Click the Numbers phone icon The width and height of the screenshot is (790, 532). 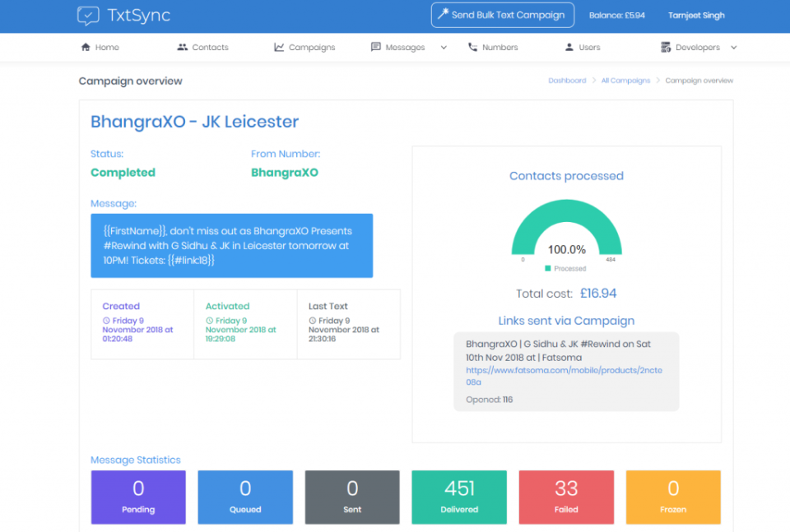[472, 47]
